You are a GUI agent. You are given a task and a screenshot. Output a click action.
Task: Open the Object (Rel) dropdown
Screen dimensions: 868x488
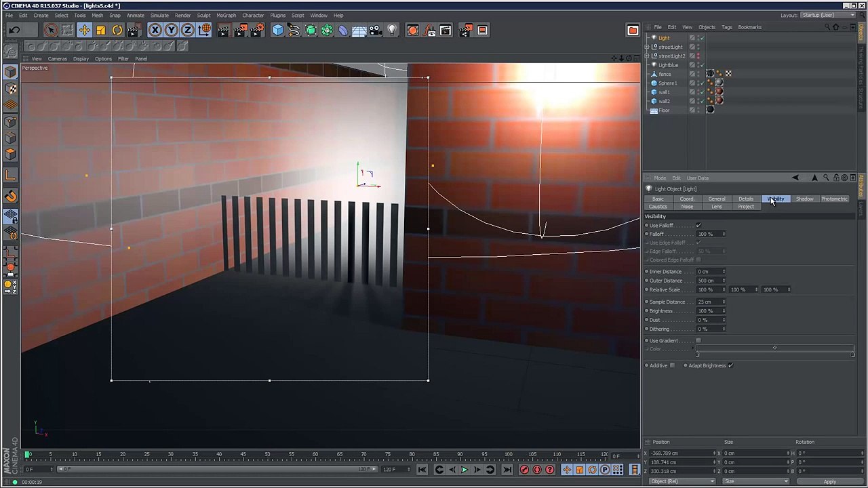(682, 481)
